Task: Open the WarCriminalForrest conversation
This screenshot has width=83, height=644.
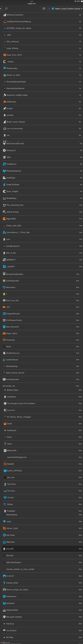Action: coord(42,144)
